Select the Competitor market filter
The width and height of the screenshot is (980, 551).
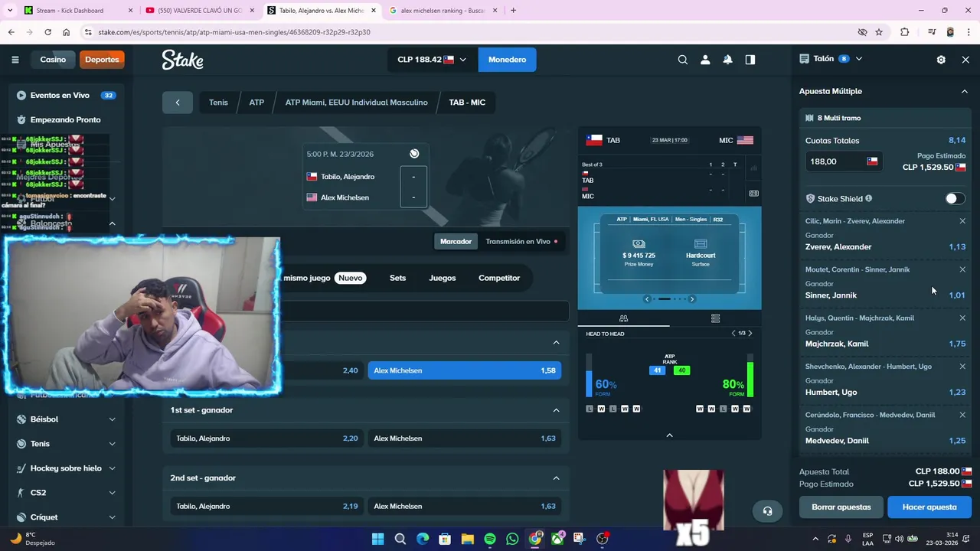pos(499,278)
